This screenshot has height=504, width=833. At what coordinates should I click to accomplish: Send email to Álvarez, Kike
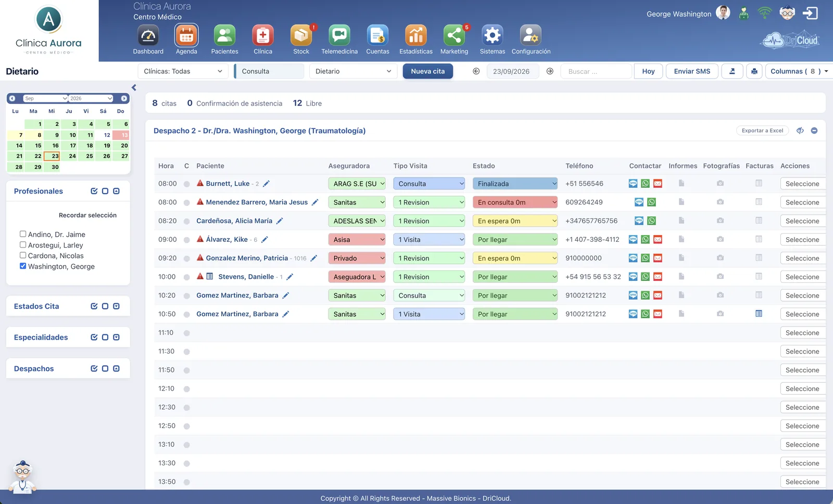pyautogui.click(x=658, y=240)
